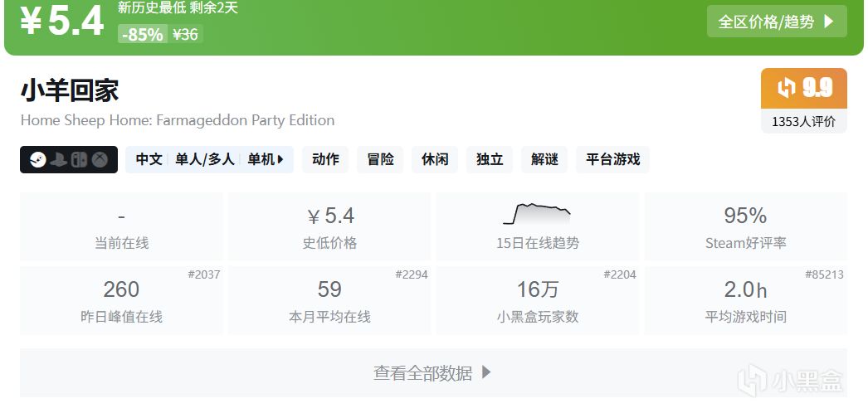The height and width of the screenshot is (408, 868).
Task: Click the 260 昨日峰值在线 stat
Action: point(121,300)
